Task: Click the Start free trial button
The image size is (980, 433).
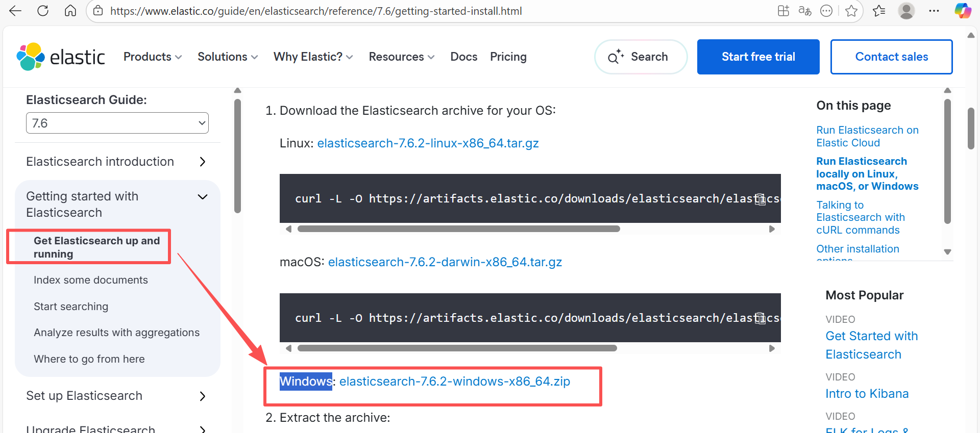Action: click(x=758, y=57)
